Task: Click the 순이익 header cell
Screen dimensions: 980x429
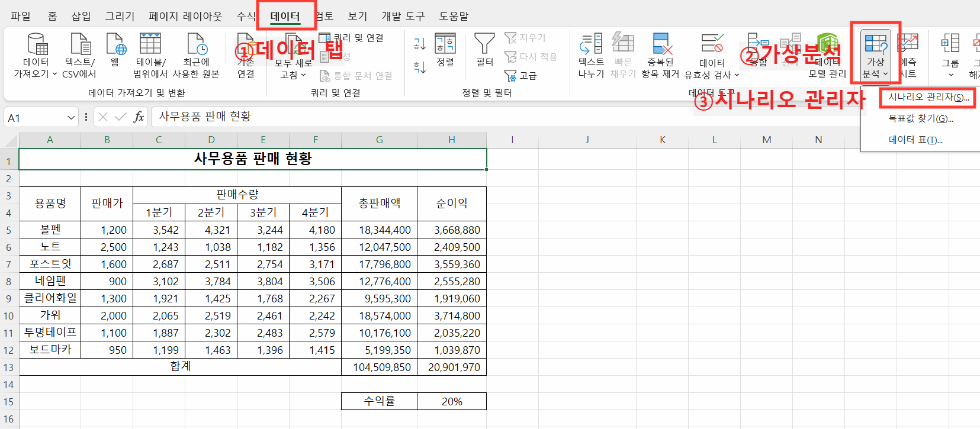Action: click(x=452, y=204)
